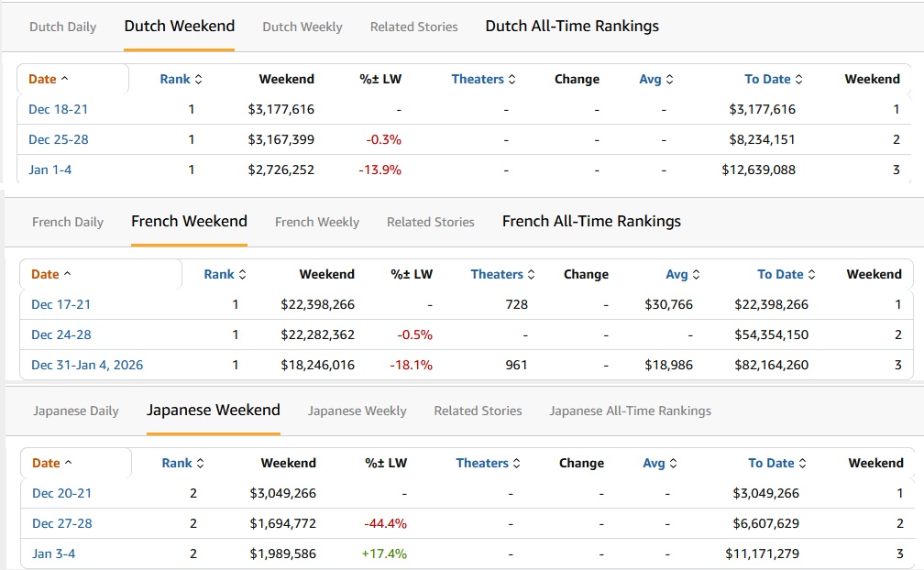This screenshot has width=924, height=570.
Task: Open the Dec 31-Jan 4, 2026 link
Action: point(87,365)
